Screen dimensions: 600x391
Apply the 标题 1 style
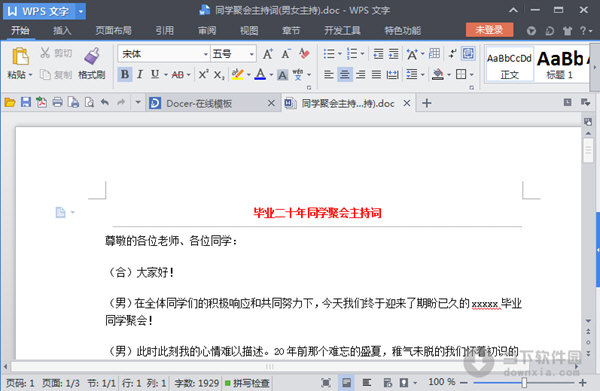pos(561,65)
